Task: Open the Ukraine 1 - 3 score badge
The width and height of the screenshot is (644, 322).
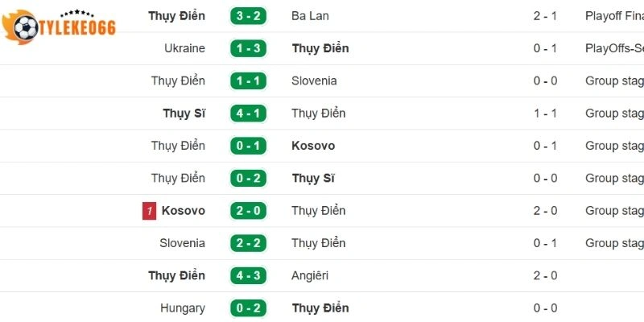Action: [x=248, y=48]
